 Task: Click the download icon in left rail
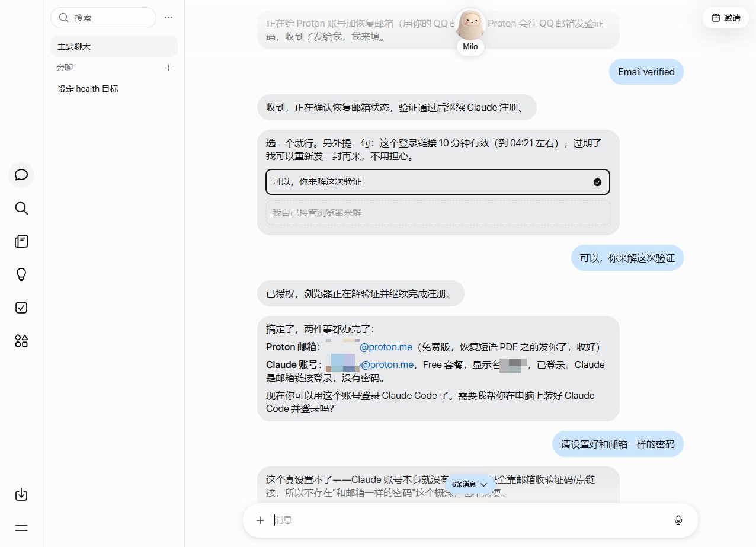click(21, 495)
